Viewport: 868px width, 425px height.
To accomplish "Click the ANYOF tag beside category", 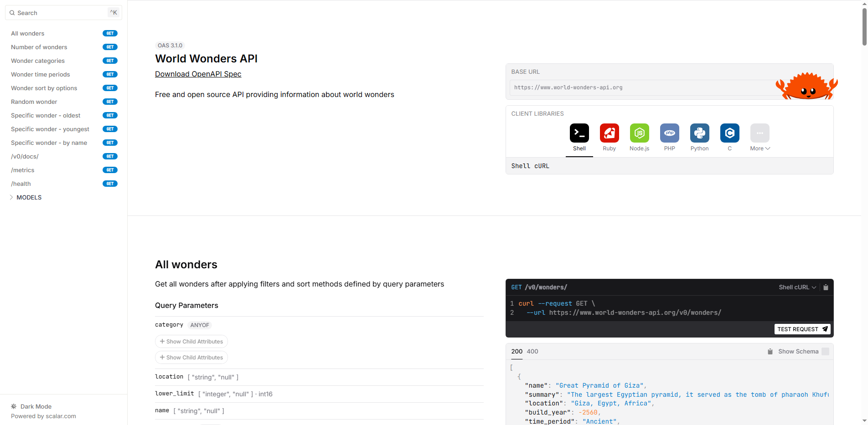I will point(200,325).
